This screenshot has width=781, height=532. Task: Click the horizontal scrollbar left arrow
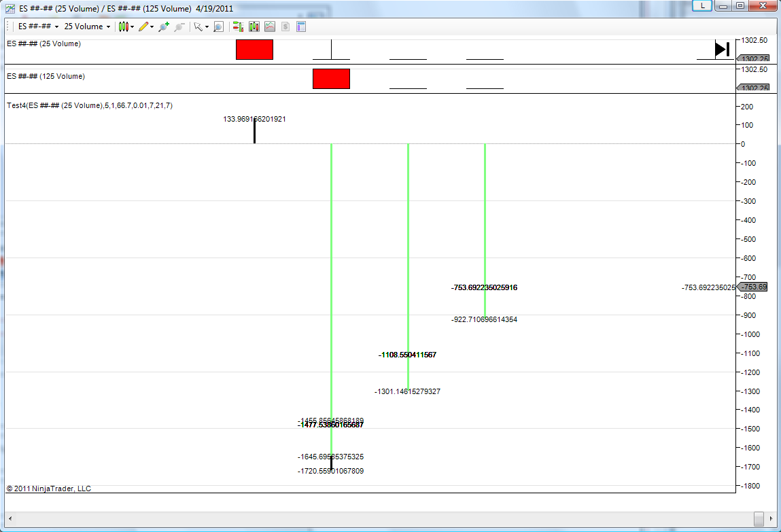point(10,518)
